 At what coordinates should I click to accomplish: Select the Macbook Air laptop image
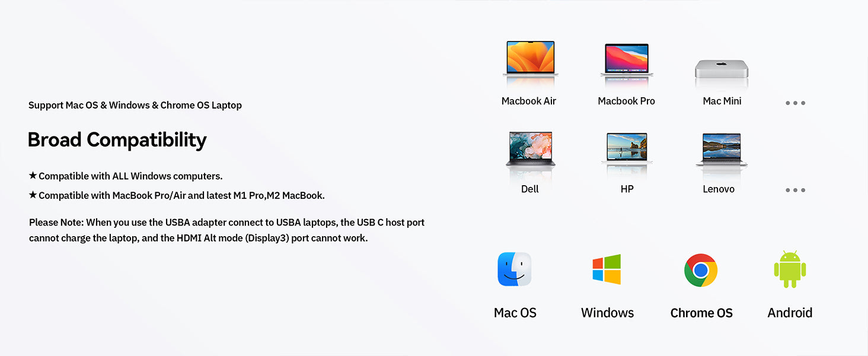pyautogui.click(x=529, y=59)
